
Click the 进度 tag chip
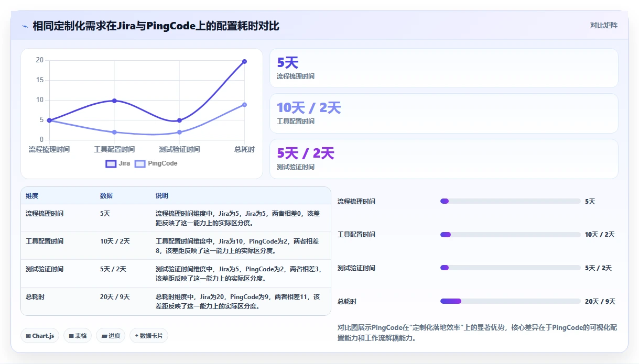tap(111, 336)
